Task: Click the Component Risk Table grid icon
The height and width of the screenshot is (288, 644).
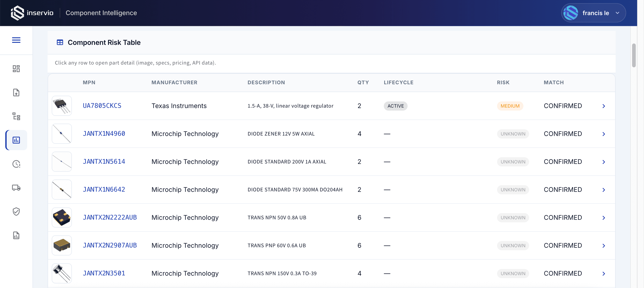Action: [x=60, y=43]
